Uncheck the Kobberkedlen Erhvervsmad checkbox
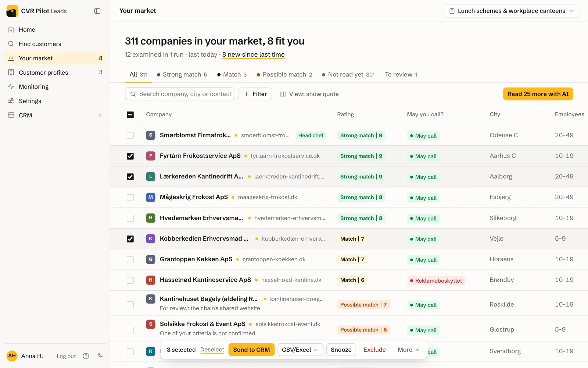This screenshot has height=368, width=588. [130, 239]
